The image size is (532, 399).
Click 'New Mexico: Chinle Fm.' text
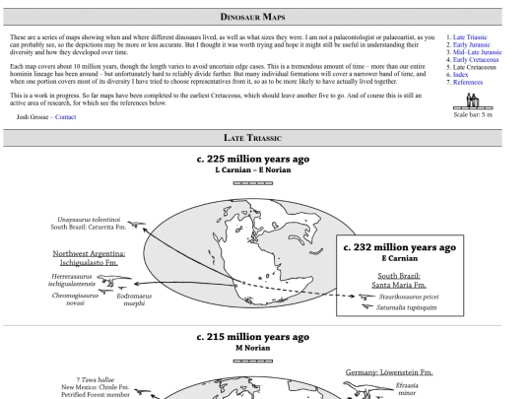pos(95,387)
